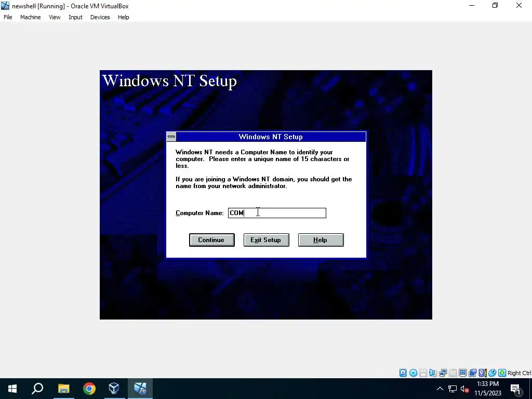The width and height of the screenshot is (532, 399).
Task: Open the Windows notification center
Action: tap(515, 389)
